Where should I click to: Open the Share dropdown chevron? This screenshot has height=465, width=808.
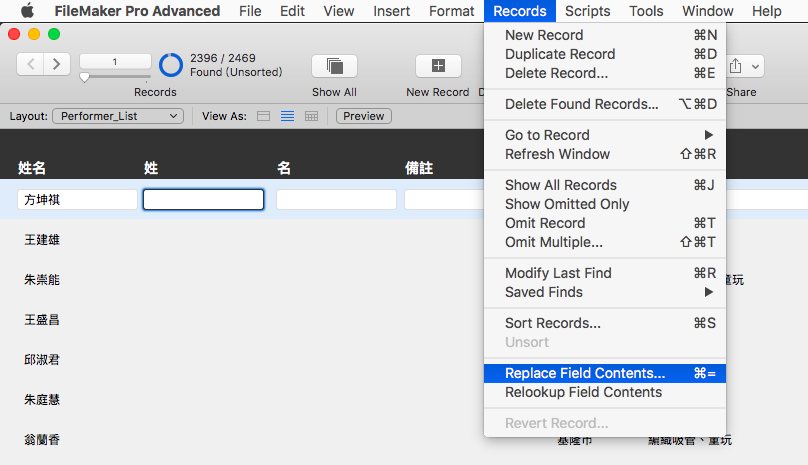click(x=755, y=67)
